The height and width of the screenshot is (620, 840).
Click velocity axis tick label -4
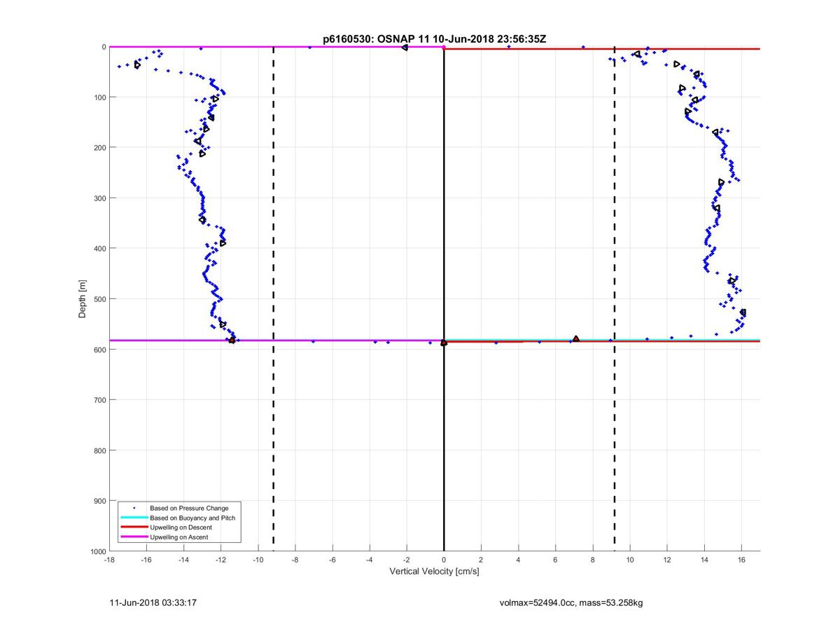point(369,560)
